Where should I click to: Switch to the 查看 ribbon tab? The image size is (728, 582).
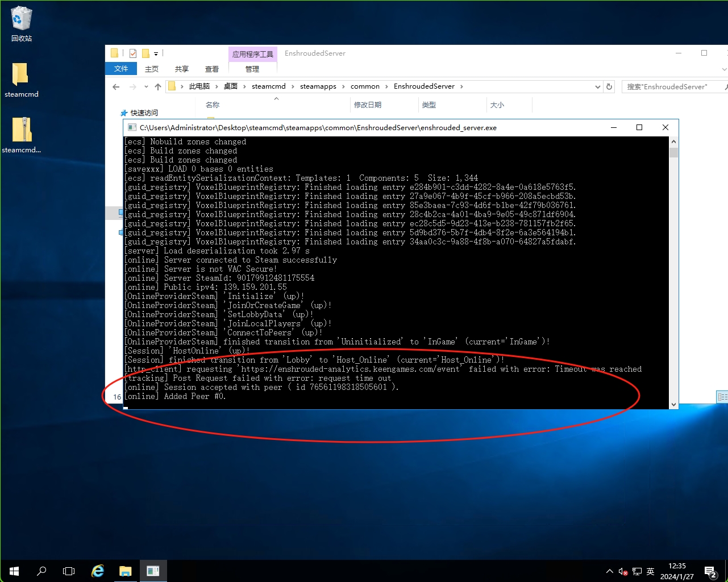click(x=212, y=69)
